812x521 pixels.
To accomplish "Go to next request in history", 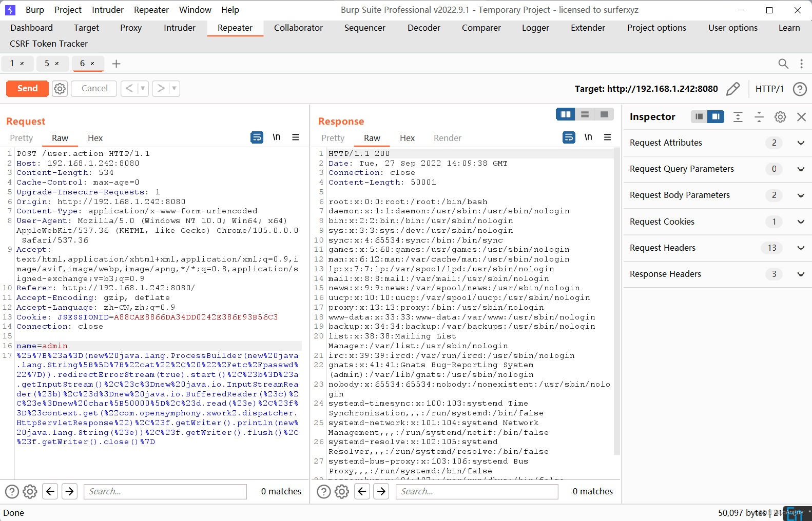I will (x=161, y=88).
